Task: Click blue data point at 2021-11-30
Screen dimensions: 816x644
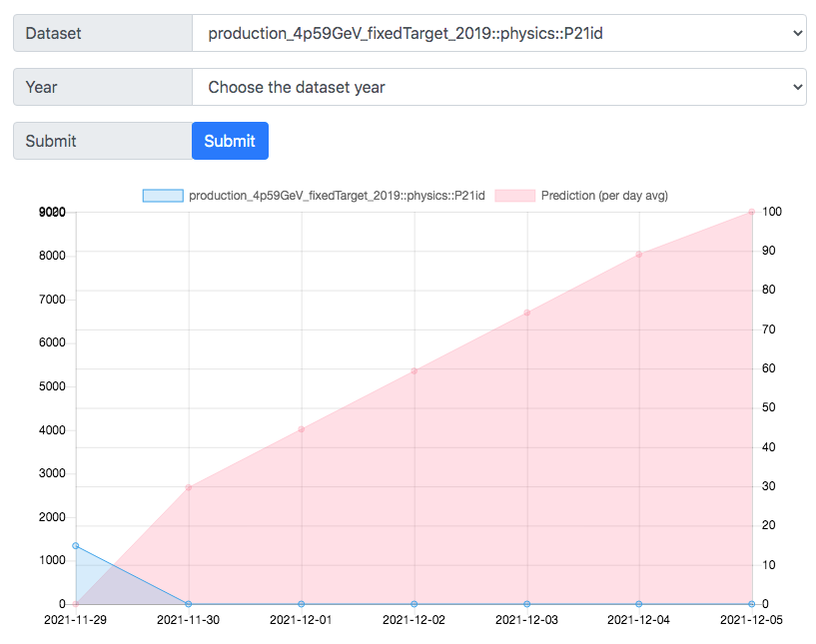Action: (189, 604)
